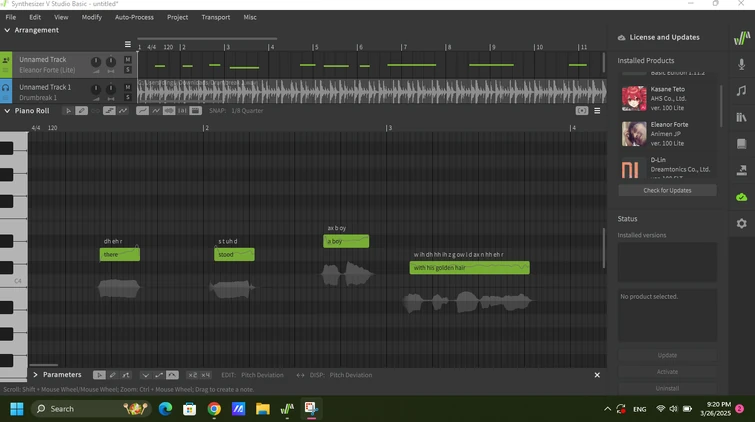
Task: Collapse the Arrangement panel
Action: click(x=7, y=30)
